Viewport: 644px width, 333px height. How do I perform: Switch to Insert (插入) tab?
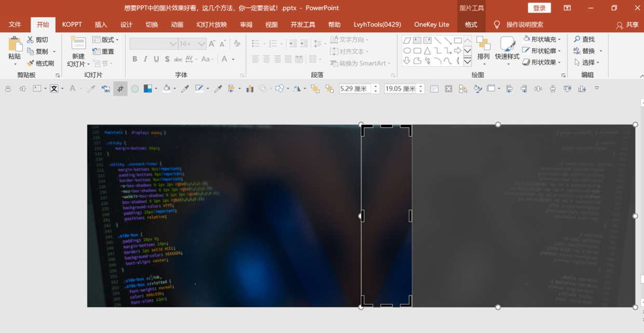point(101,24)
